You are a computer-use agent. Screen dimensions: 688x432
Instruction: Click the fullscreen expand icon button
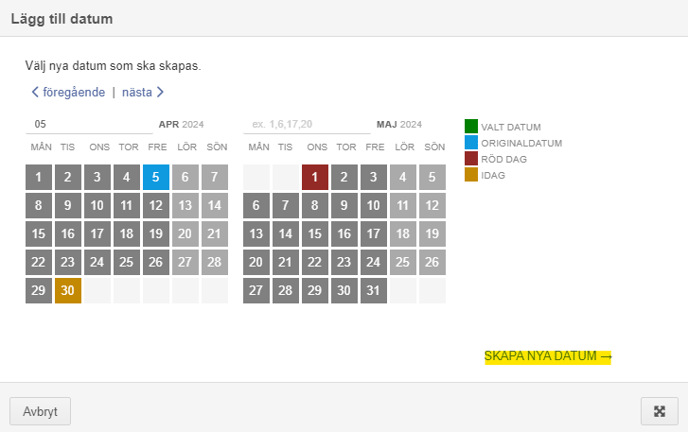[659, 411]
